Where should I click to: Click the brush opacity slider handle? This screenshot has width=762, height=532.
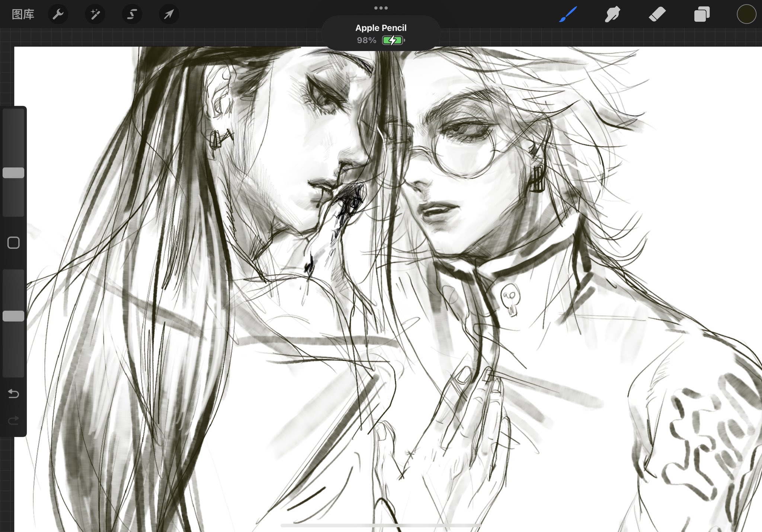click(13, 316)
